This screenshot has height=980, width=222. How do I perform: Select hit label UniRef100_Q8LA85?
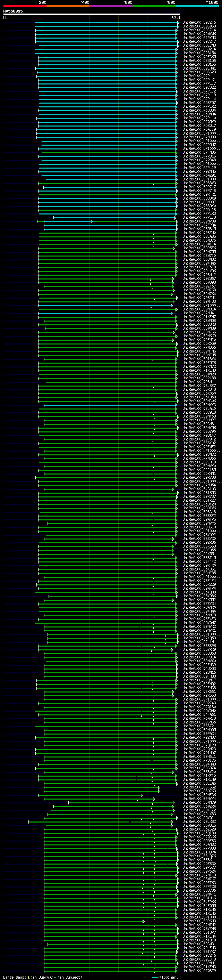199,236
